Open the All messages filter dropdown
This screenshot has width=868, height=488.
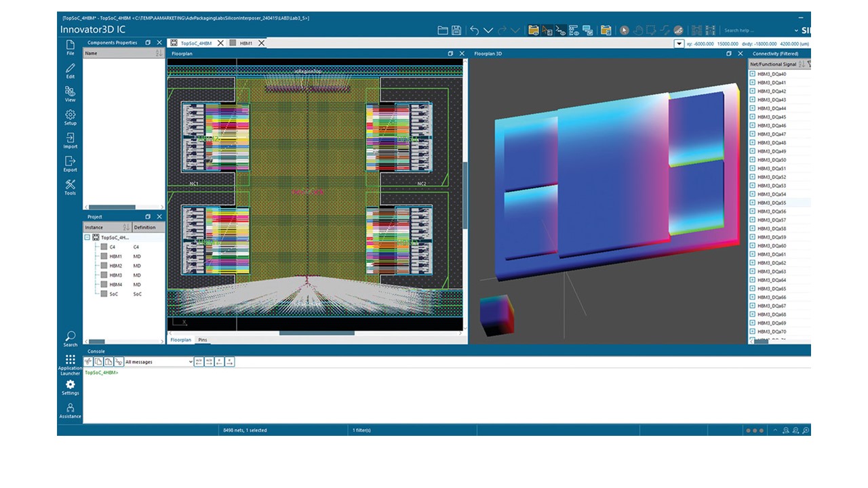click(x=159, y=362)
